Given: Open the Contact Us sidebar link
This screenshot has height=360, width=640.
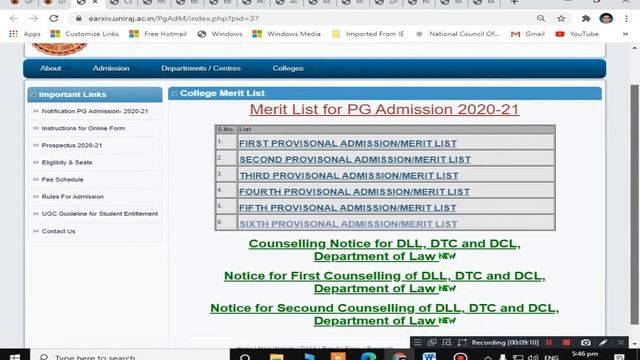Looking at the screenshot, I should point(58,231).
